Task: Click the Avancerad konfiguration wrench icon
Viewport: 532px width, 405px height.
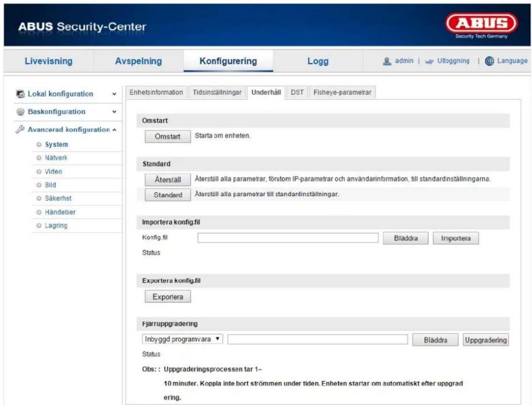Action: (20, 129)
